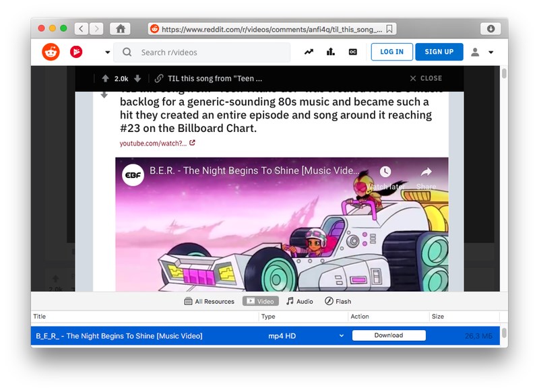Open the B.E.R. video title link
This screenshot has height=392, width=539.
click(x=255, y=170)
